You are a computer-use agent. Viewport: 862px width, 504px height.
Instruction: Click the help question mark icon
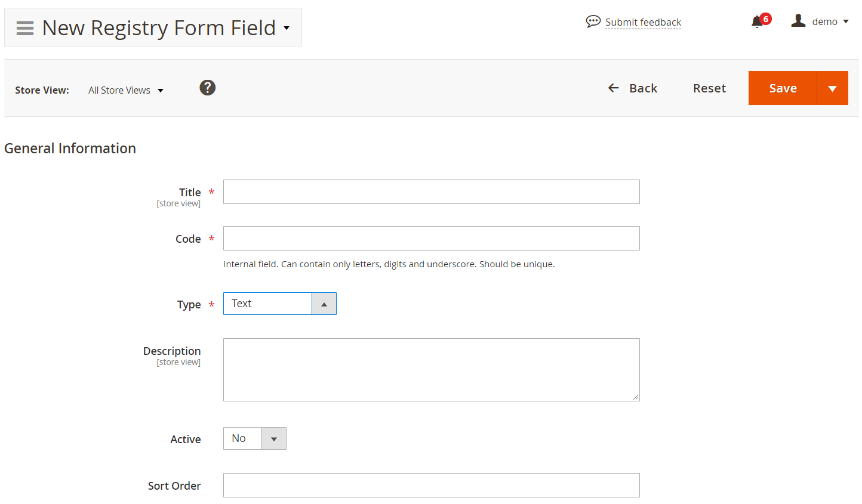(x=207, y=88)
